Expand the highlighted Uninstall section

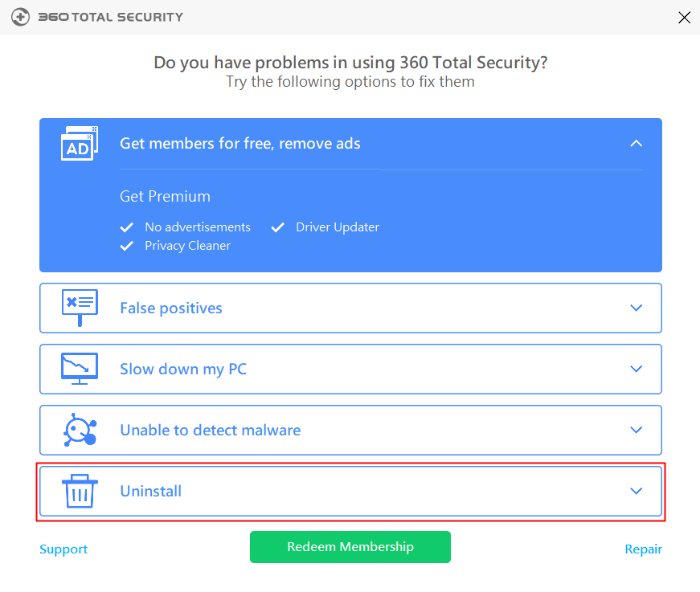pyautogui.click(x=636, y=491)
